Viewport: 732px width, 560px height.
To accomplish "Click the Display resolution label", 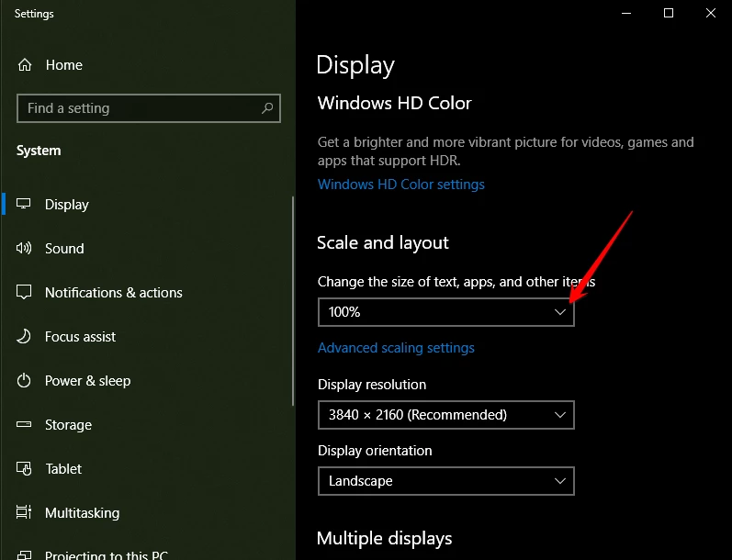I will 372,385.
